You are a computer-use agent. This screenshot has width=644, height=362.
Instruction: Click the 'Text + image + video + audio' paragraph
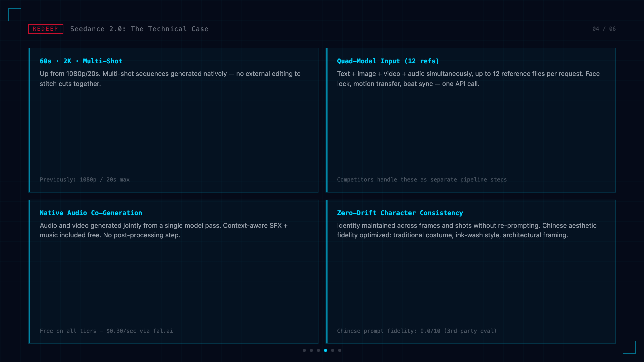tap(468, 79)
